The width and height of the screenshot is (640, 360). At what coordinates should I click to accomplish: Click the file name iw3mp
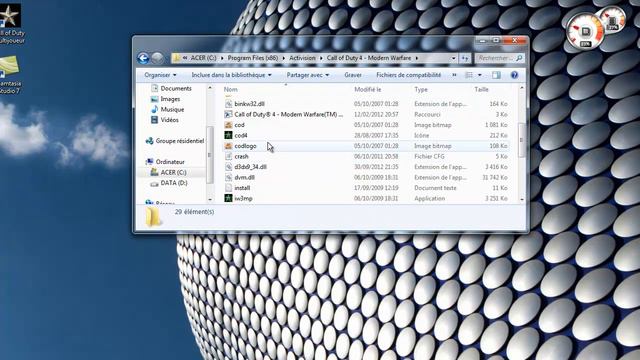(x=243, y=198)
